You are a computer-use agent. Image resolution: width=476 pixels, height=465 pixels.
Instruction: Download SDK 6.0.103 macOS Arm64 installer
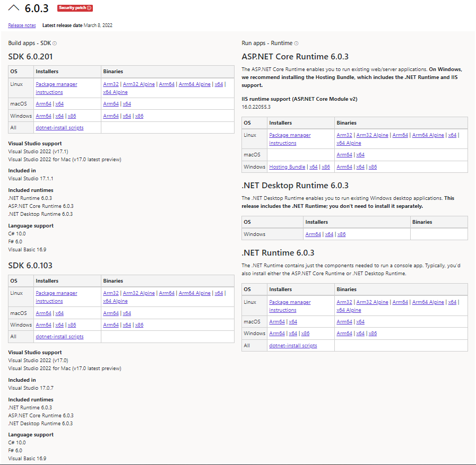(44, 313)
